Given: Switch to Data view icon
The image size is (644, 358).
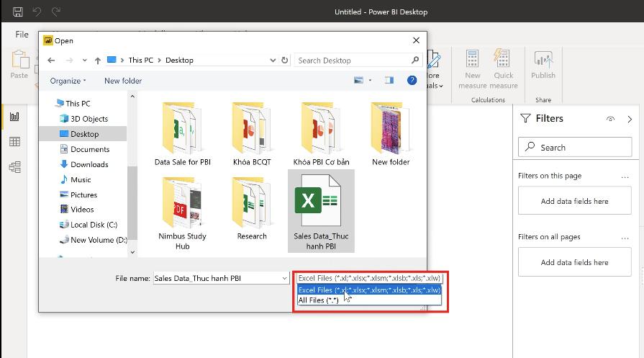Looking at the screenshot, I should 14,142.
